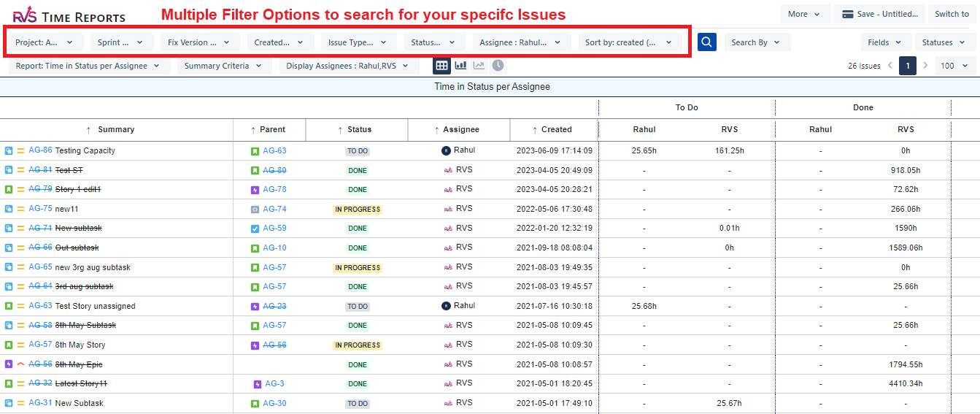980x414 pixels.
Task: Click the save icon button 'Save - Untitled'
Action: tap(880, 14)
